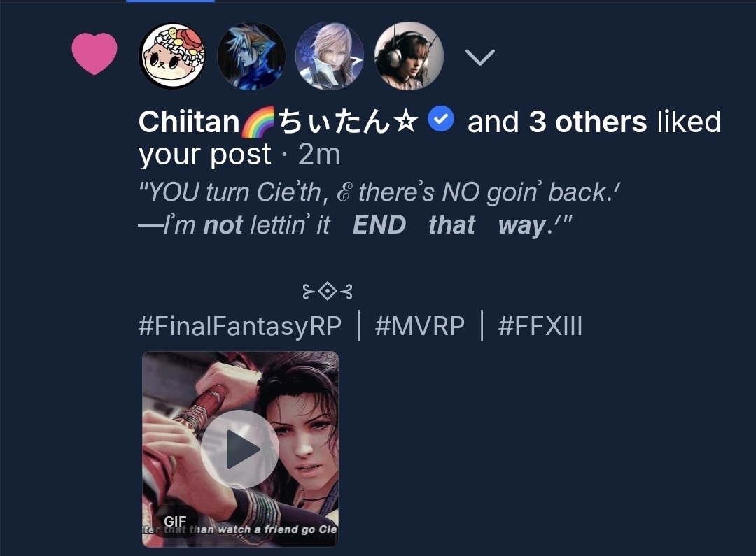Screen dimensions: 756x556
Task: Open the #MVRP hashtag
Action: click(x=420, y=326)
